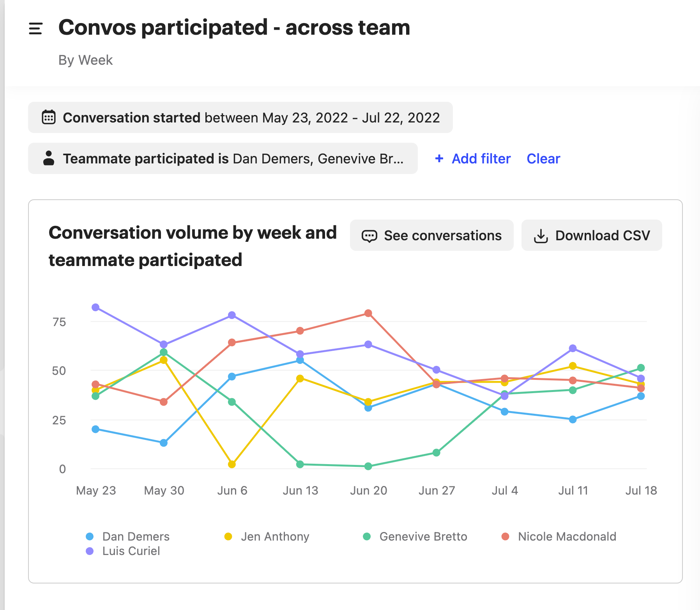This screenshot has height=610, width=700.
Task: Click the download arrow icon
Action: 541,236
